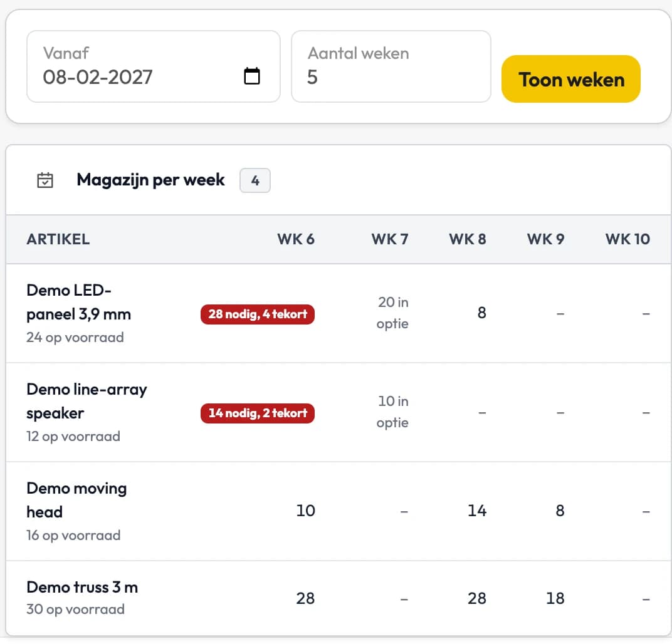Select the WK 8 column header
This screenshot has width=672, height=644.
468,239
